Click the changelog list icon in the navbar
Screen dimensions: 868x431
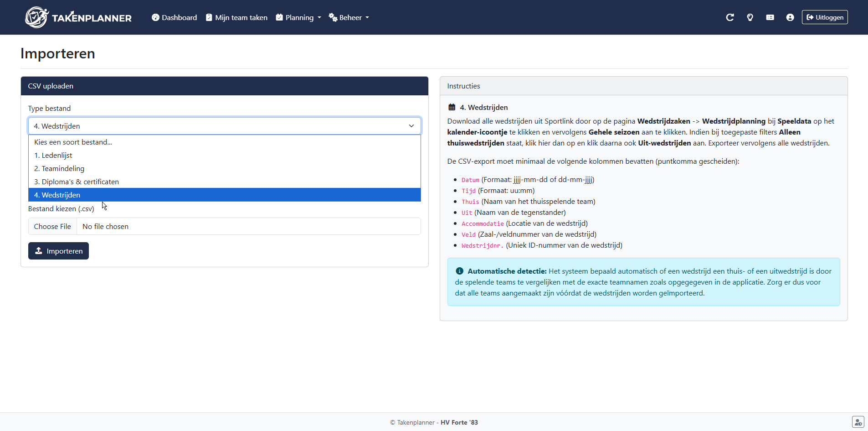tap(770, 17)
